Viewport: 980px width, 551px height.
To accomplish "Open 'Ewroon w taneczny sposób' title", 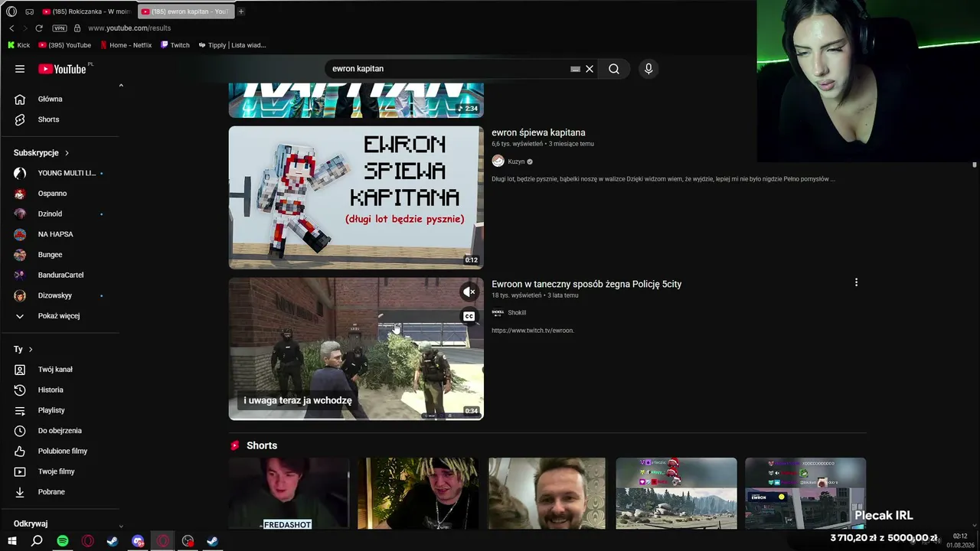I will pos(586,284).
